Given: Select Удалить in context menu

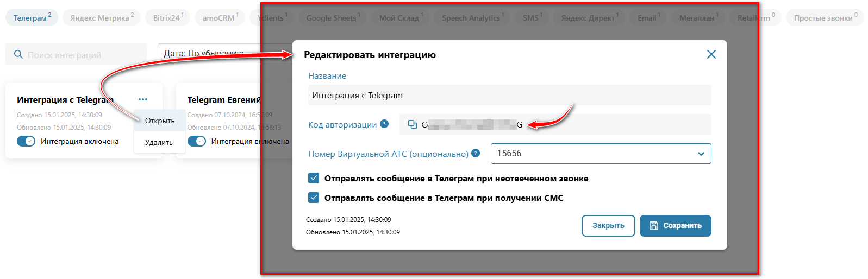Looking at the screenshot, I should [x=159, y=142].
